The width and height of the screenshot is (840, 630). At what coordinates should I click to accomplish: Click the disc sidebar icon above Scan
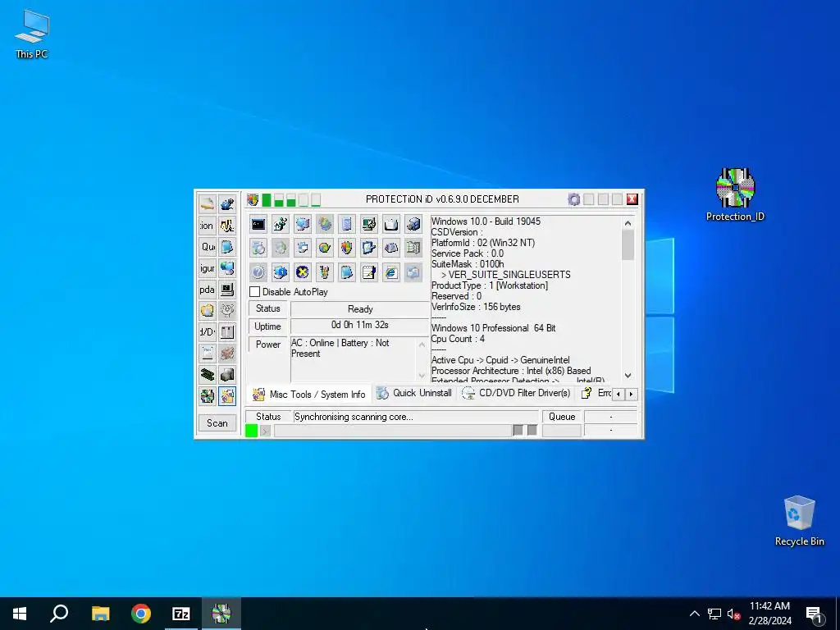tap(208, 396)
